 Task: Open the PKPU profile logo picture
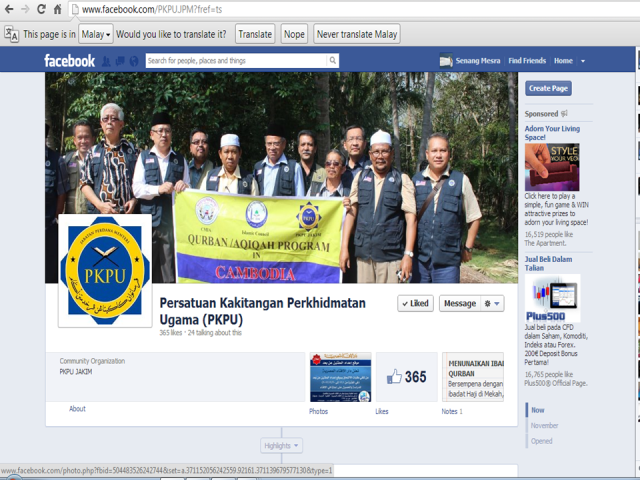click(104, 270)
